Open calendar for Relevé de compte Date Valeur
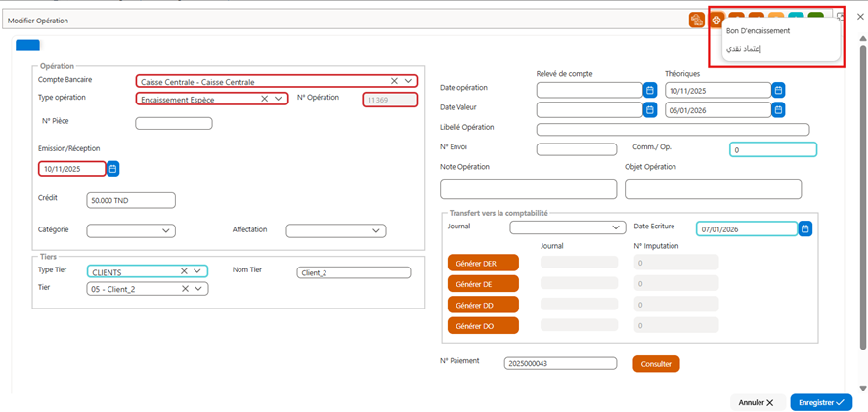 [x=650, y=110]
